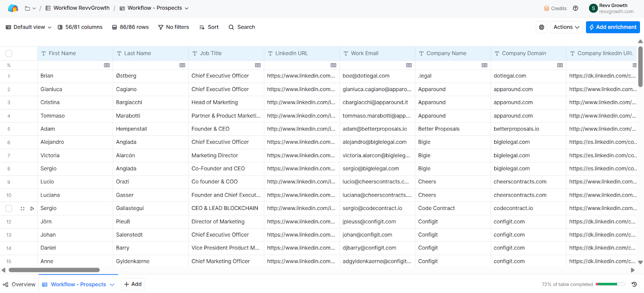Click the Clay rainbow logo

pos(13,8)
